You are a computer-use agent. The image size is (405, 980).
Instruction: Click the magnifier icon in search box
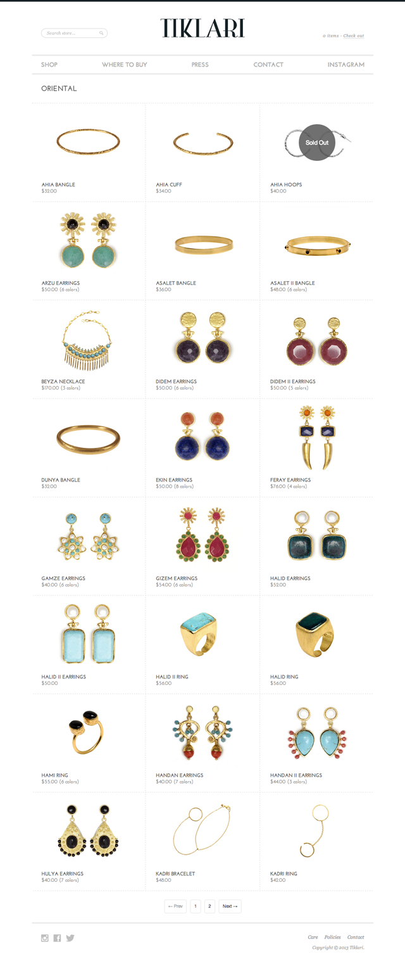(101, 33)
